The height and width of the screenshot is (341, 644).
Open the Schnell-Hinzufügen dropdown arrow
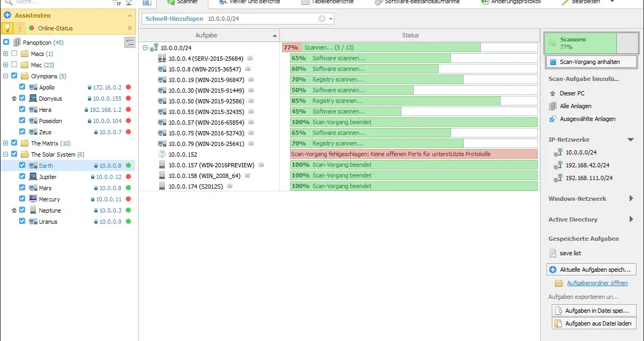[x=331, y=19]
